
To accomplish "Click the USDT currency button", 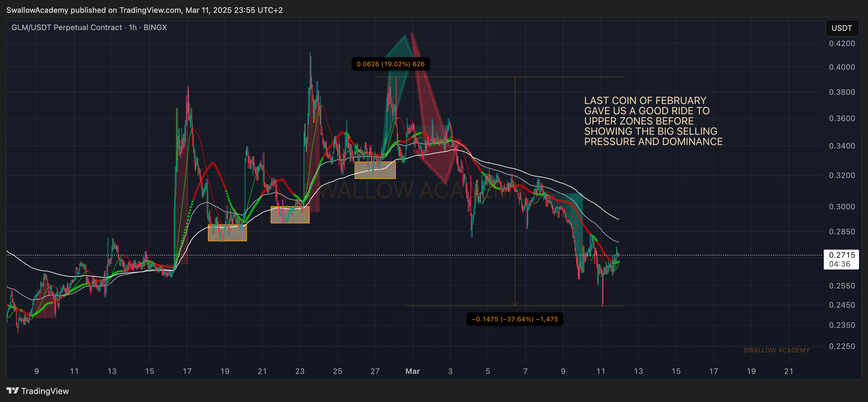I will click(842, 28).
